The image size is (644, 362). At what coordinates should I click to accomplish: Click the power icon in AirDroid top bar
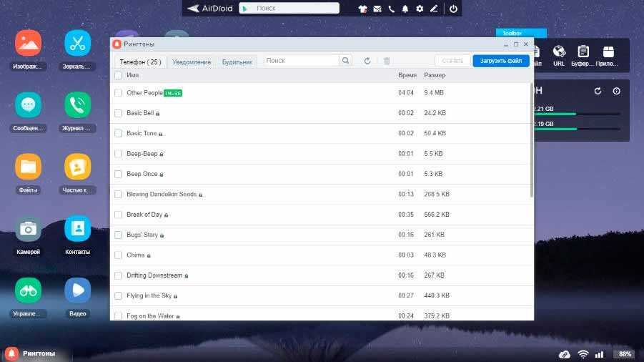[x=453, y=9]
